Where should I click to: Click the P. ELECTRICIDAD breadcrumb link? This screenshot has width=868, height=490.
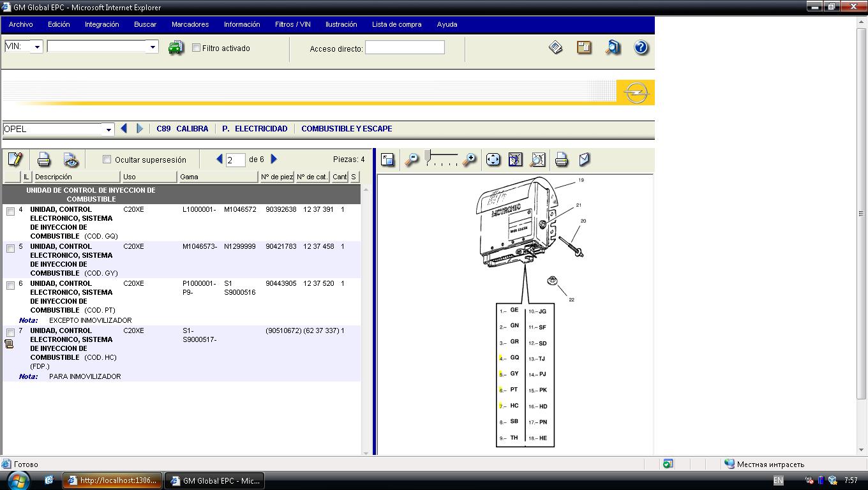(255, 129)
